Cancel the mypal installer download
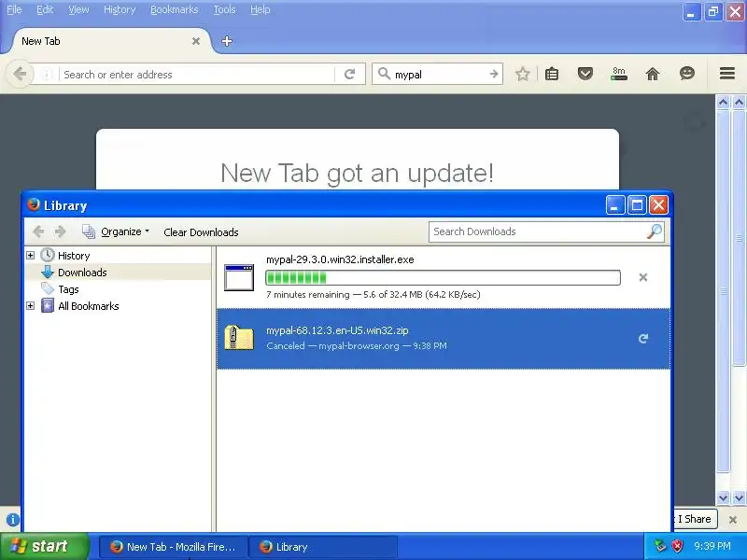The image size is (747, 560). [x=643, y=277]
